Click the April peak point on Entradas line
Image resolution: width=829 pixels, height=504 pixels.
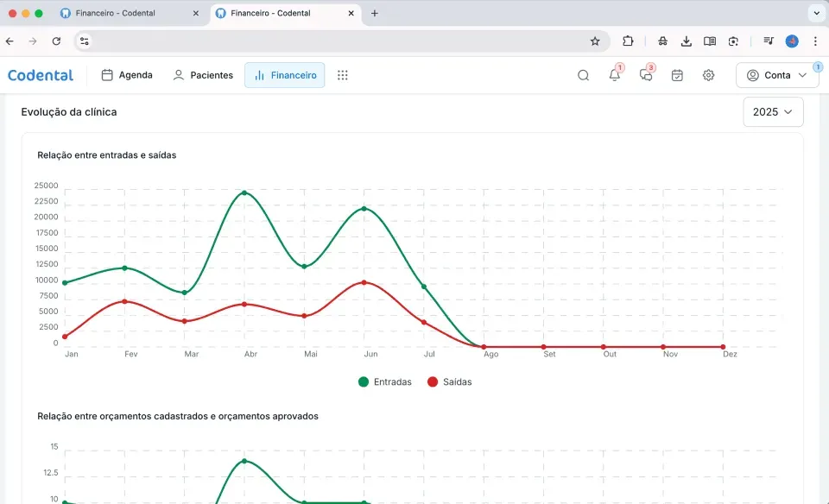244,192
